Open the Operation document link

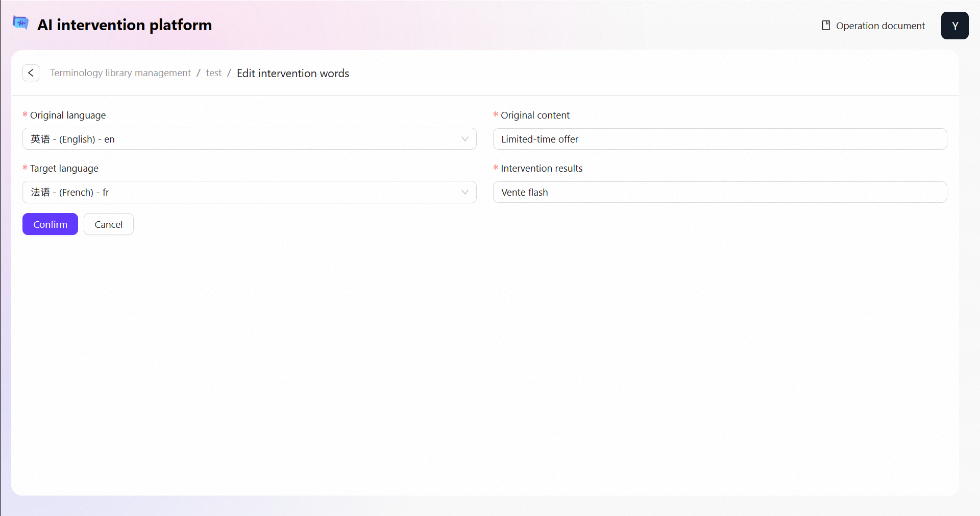click(x=880, y=26)
